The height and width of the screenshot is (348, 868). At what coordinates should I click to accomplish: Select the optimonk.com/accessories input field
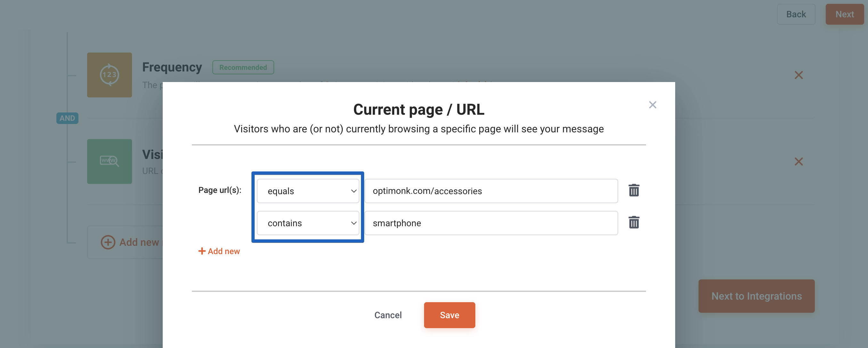tap(491, 191)
